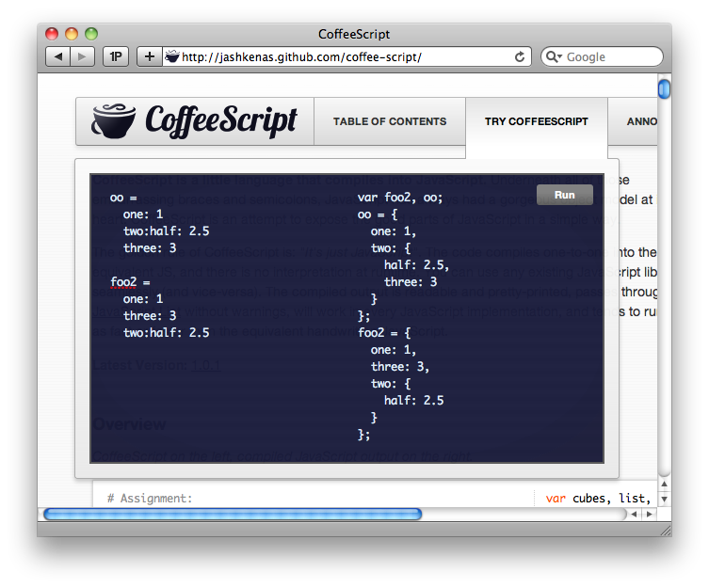The width and height of the screenshot is (709, 588).
Task: Click the scroll left arrow
Action: click(x=635, y=515)
